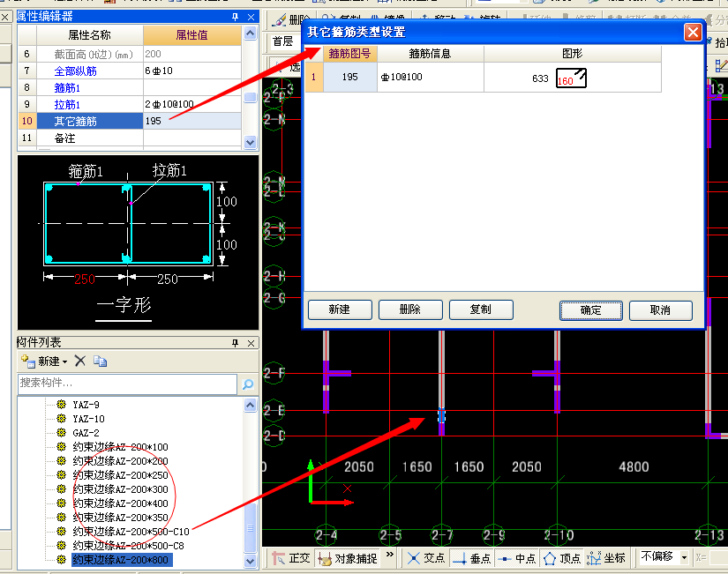Toggle 正交 orthogonal mode

(291, 558)
